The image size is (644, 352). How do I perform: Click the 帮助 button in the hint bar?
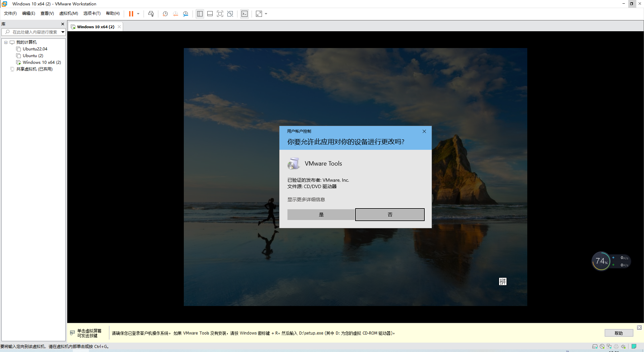pyautogui.click(x=619, y=333)
